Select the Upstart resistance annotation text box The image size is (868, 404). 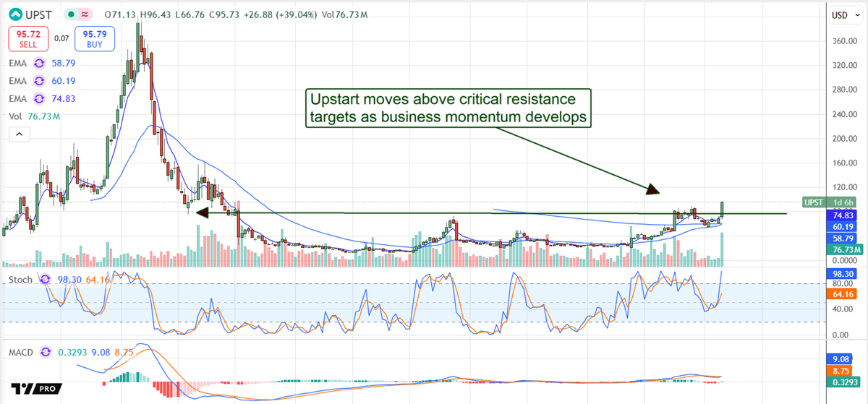[x=448, y=108]
